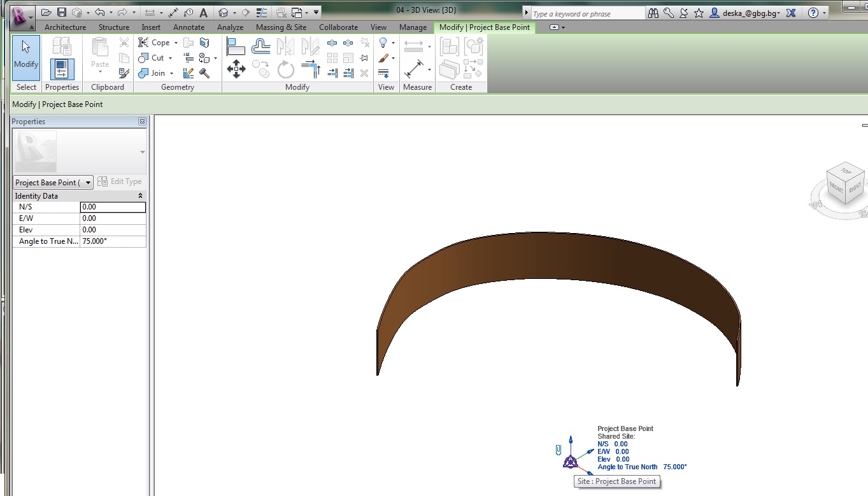Viewport: 868px width, 496px height.
Task: Collapse the Identity Data section
Action: pyautogui.click(x=140, y=196)
